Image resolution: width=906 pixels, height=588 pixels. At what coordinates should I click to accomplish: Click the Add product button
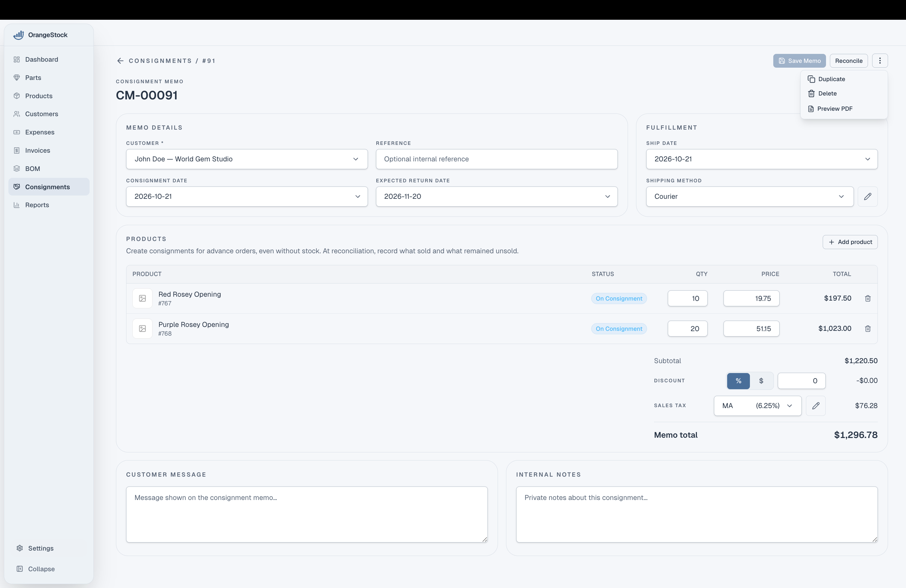point(850,242)
